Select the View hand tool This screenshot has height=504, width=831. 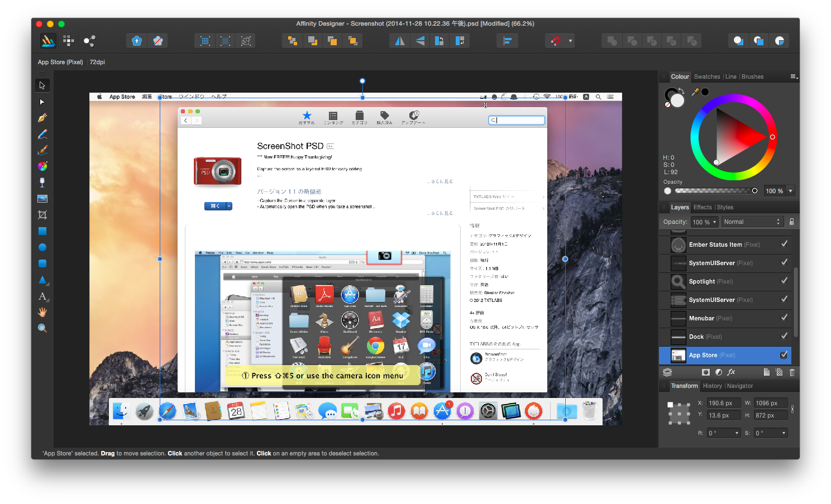42,312
